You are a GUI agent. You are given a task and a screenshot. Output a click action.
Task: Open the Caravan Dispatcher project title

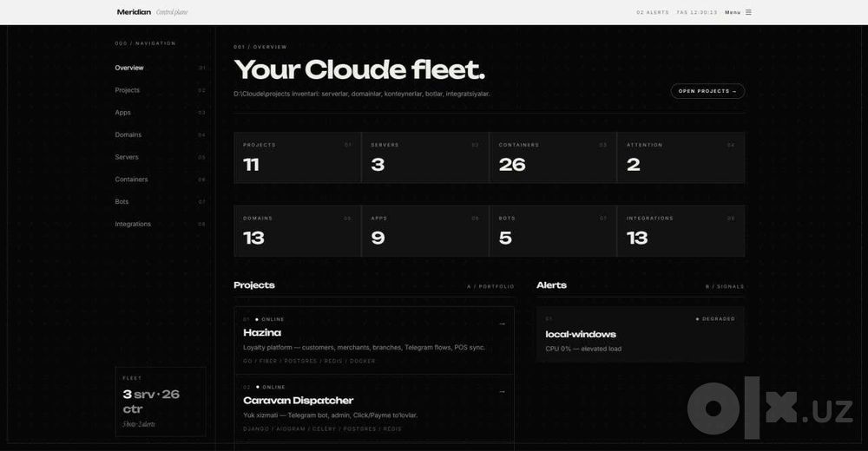pos(299,400)
